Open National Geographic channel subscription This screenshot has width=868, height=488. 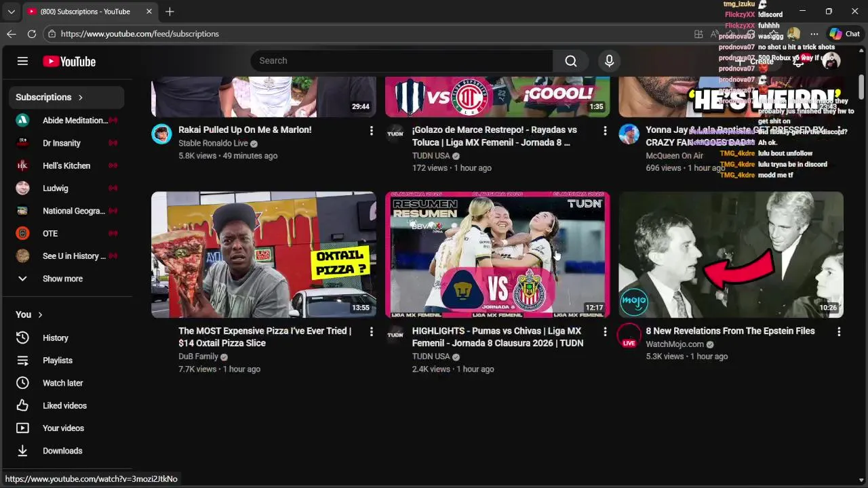[66, 211]
